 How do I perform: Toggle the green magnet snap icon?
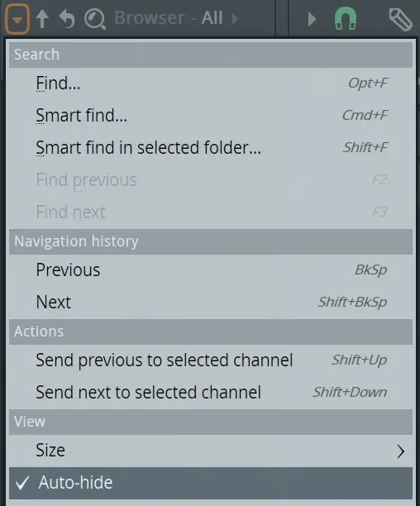346,19
